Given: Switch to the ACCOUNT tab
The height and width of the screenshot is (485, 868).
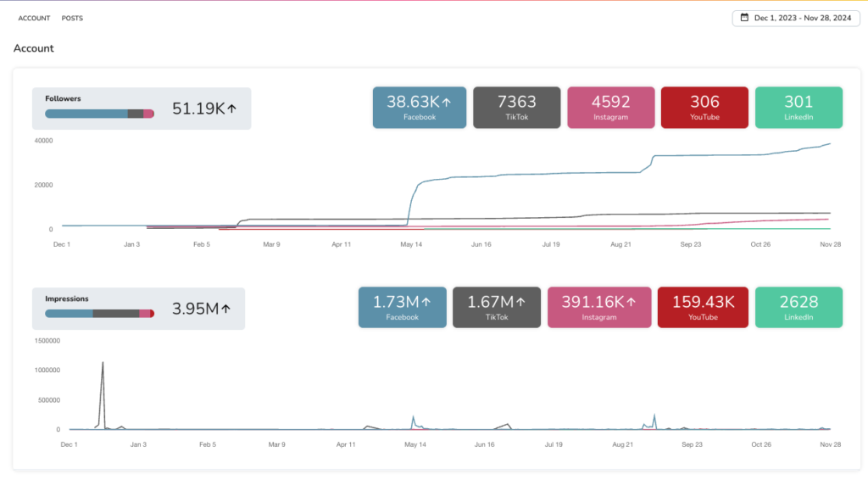Looking at the screenshot, I should tap(34, 18).
